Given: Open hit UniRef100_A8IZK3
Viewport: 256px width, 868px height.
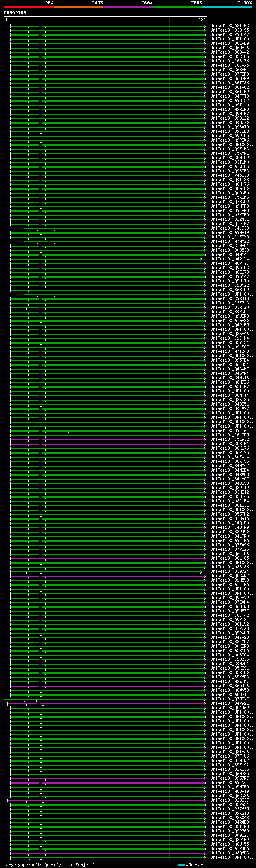Looking at the screenshot, I should pos(230,26).
